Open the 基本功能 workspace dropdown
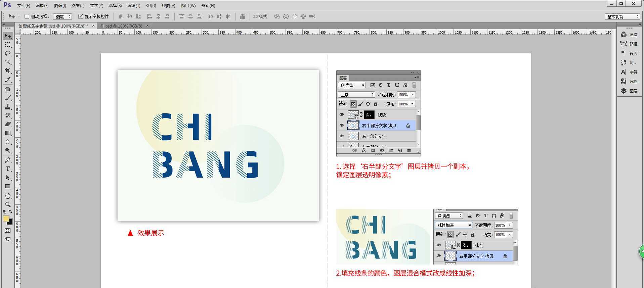The width and height of the screenshot is (644, 288). (622, 16)
